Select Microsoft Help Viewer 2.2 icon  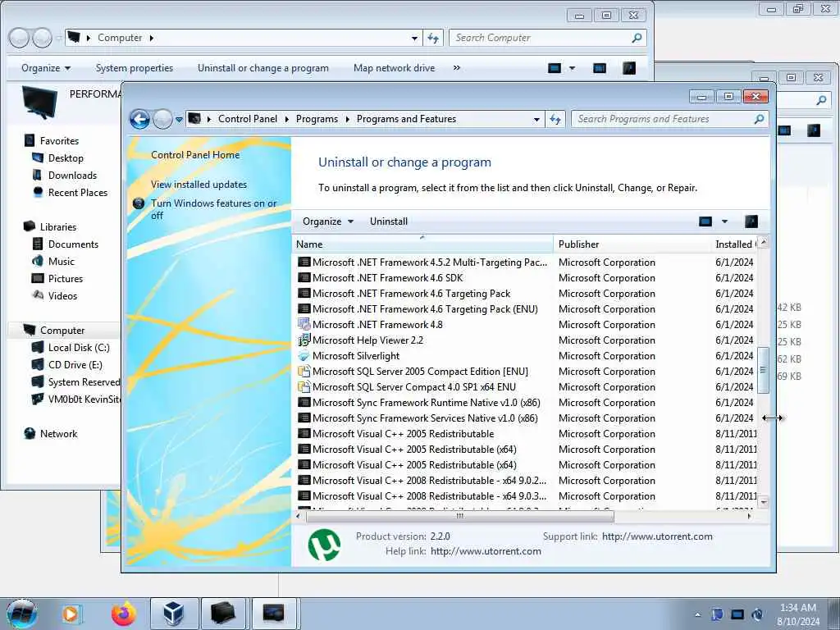click(304, 340)
